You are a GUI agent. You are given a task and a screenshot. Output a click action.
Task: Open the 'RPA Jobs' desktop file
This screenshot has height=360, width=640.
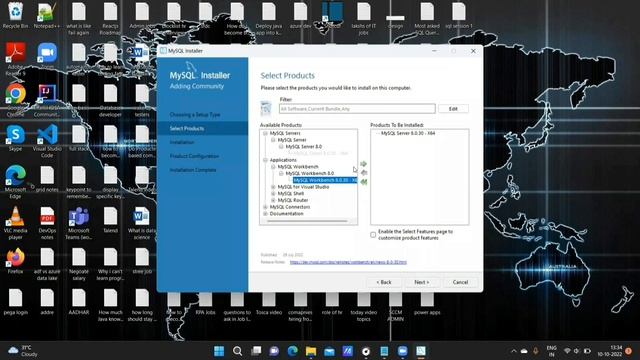[205, 304]
